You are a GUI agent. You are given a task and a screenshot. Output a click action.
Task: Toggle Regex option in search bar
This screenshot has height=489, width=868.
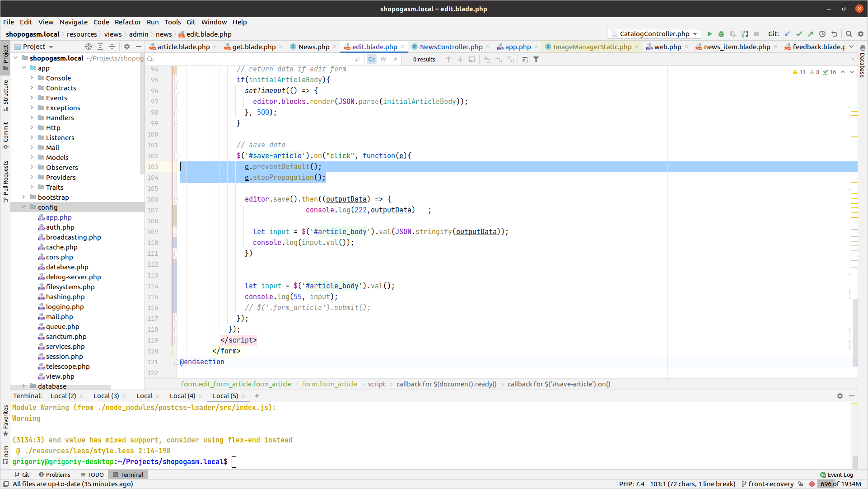pyautogui.click(x=395, y=59)
